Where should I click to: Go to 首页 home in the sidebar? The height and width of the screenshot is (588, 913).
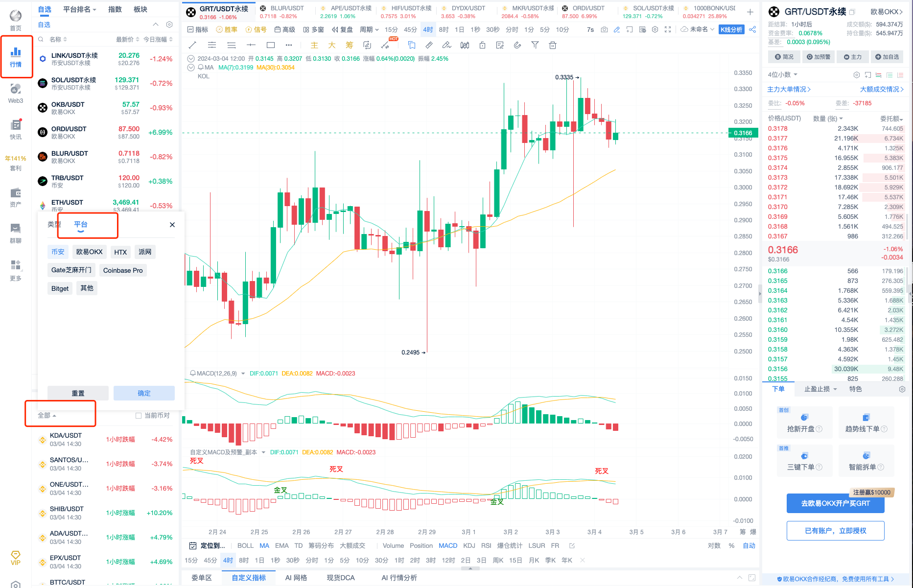[x=16, y=21]
